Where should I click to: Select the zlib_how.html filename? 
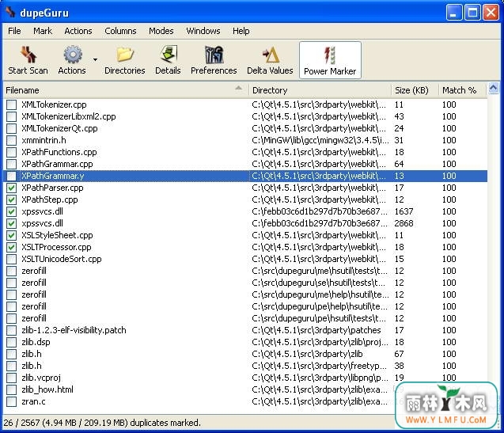tap(47, 389)
